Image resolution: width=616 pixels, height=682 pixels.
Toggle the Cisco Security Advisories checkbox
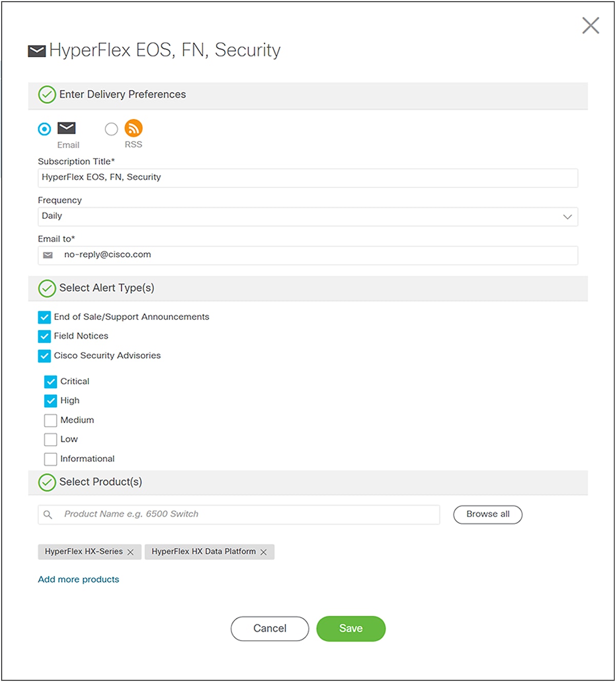point(45,356)
